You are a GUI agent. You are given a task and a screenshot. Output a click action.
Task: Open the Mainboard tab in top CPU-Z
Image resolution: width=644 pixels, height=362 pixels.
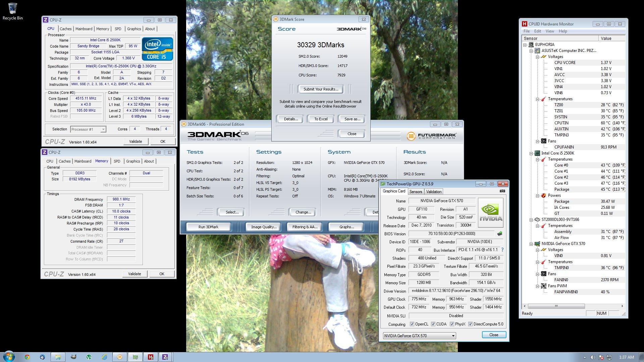click(x=84, y=29)
